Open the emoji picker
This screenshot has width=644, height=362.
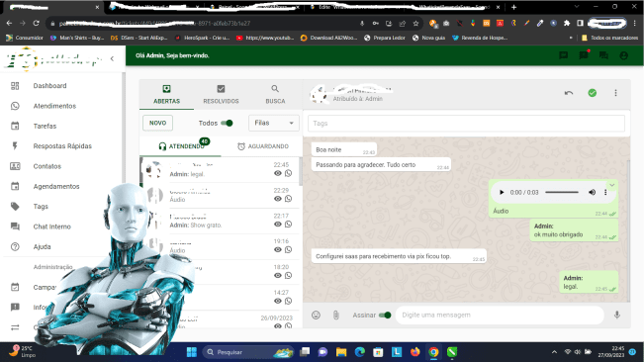point(316,315)
